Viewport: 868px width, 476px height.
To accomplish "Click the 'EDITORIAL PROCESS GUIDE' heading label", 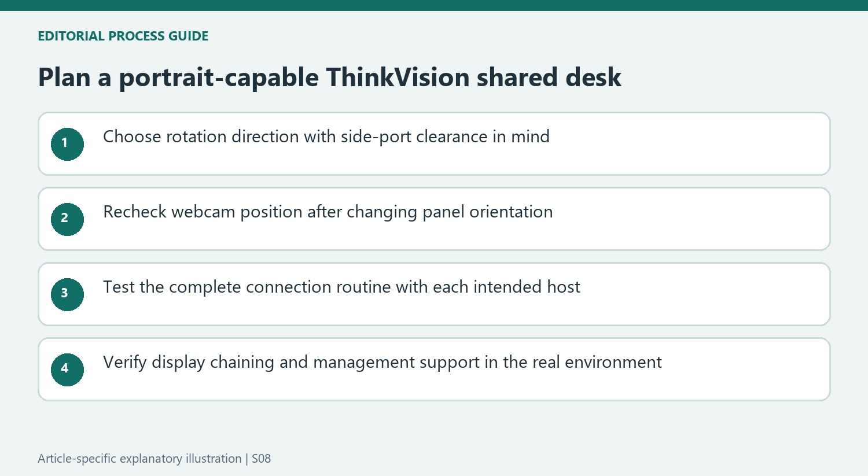I will (123, 36).
